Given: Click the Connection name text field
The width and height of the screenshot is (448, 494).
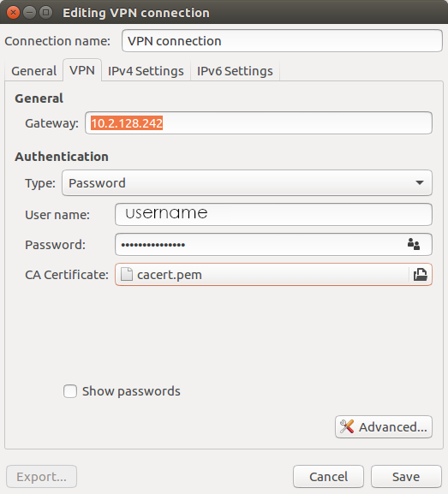Looking at the screenshot, I should (282, 40).
